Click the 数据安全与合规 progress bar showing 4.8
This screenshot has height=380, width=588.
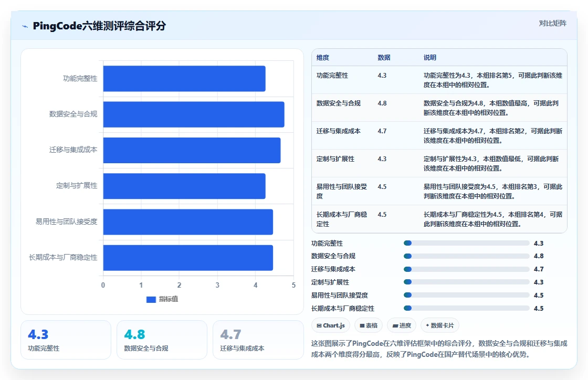tap(467, 256)
